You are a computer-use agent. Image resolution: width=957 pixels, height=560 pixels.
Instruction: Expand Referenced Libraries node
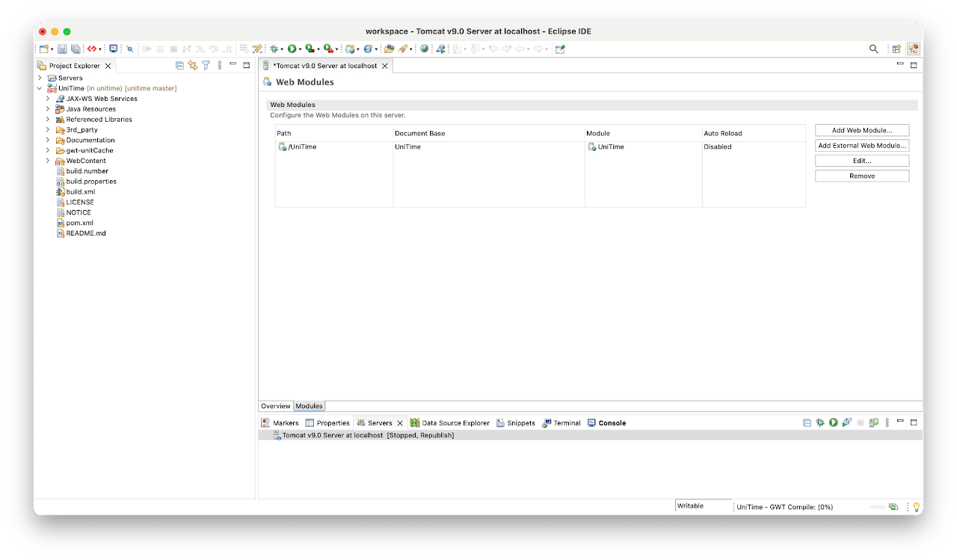(x=48, y=120)
